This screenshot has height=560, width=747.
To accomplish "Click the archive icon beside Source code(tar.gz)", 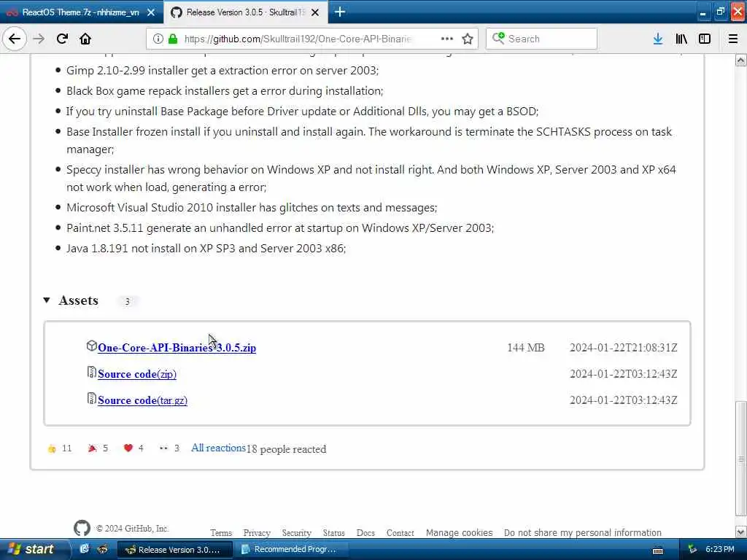I will (x=91, y=398).
